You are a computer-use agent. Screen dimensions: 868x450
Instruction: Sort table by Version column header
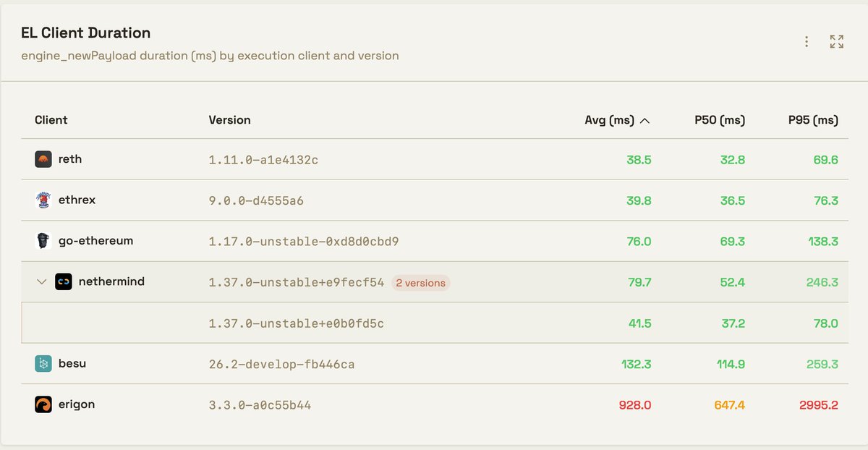click(x=229, y=120)
